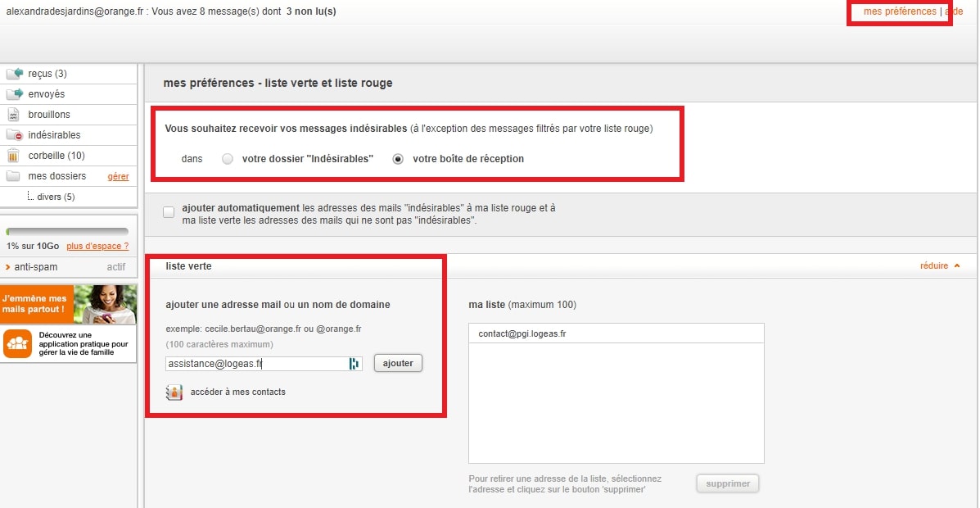The image size is (980, 508).
Task: Select the votre boîte de réception radio
Action: click(398, 159)
